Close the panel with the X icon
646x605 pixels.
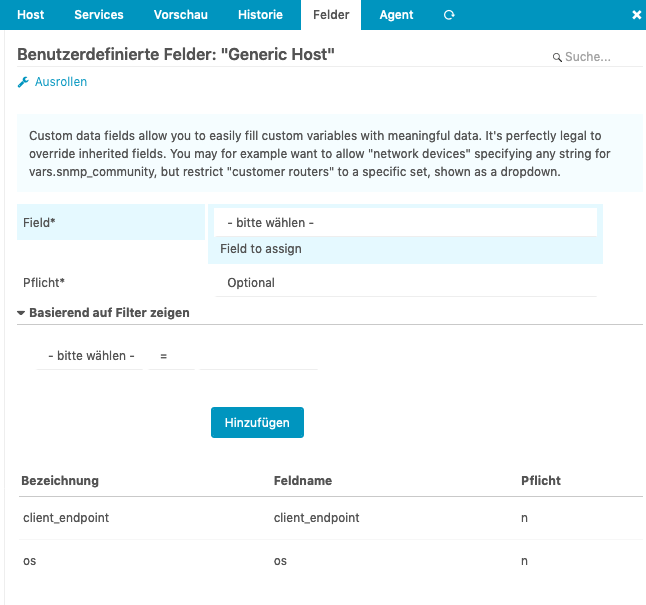click(x=636, y=15)
